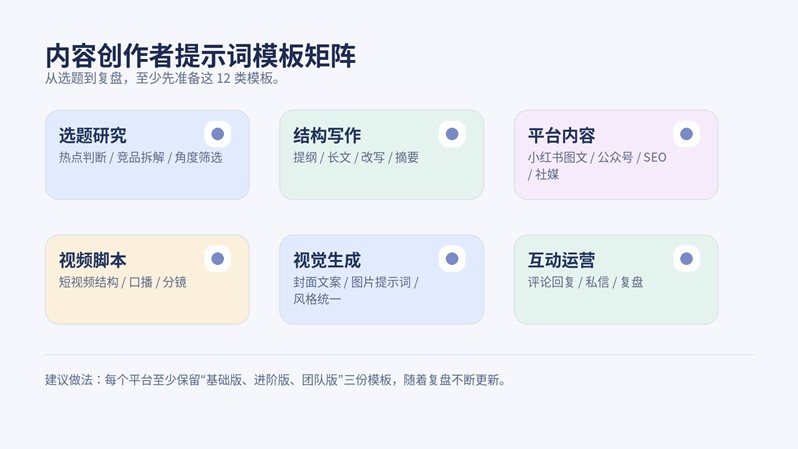Click the text 短视频结构 / 口播 / 分镜
The width and height of the screenshot is (798, 449).
coord(122,282)
